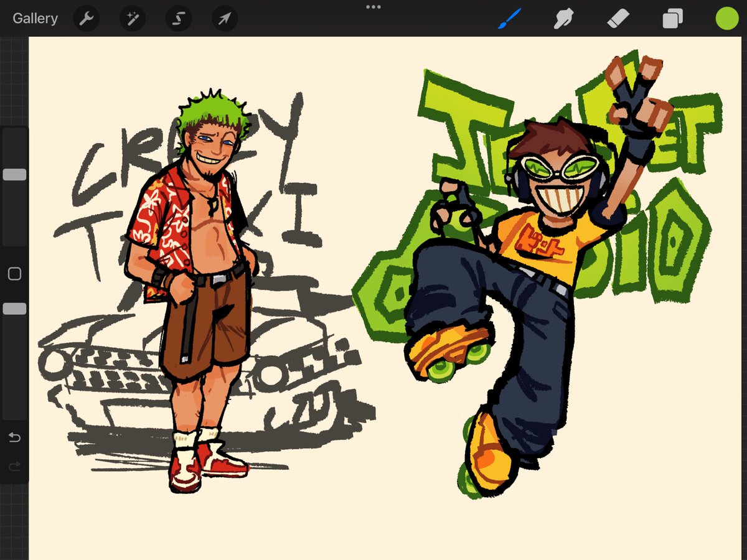Click the brush size slider handle
Viewport: 747px width, 560px height.
point(14,175)
